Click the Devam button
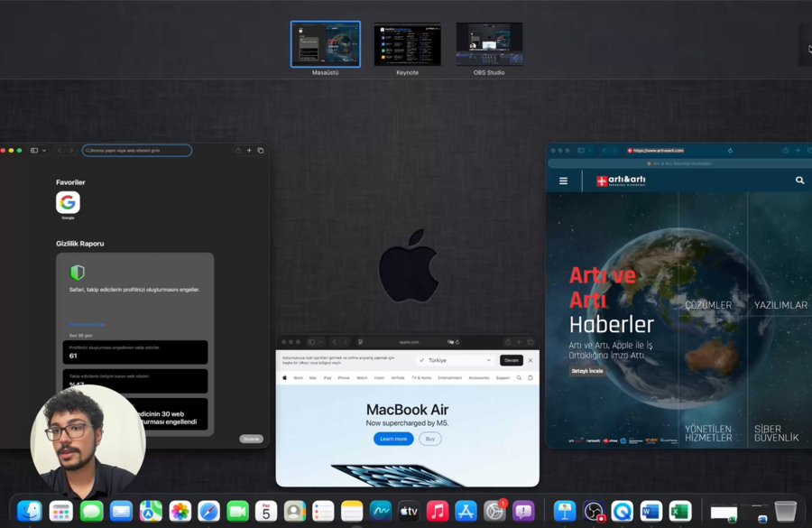Image resolution: width=812 pixels, height=528 pixels. 512,360
